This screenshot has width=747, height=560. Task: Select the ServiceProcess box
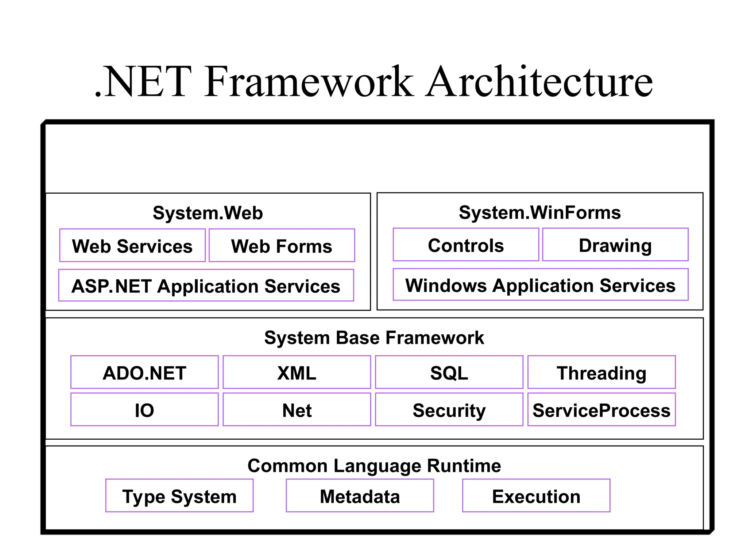601,409
